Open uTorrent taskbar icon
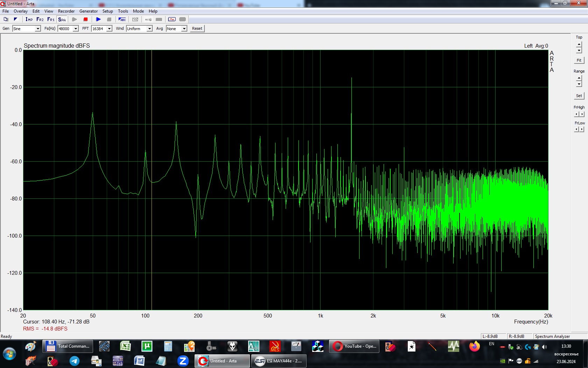Screen dimensions: 588x368 click(x=147, y=346)
